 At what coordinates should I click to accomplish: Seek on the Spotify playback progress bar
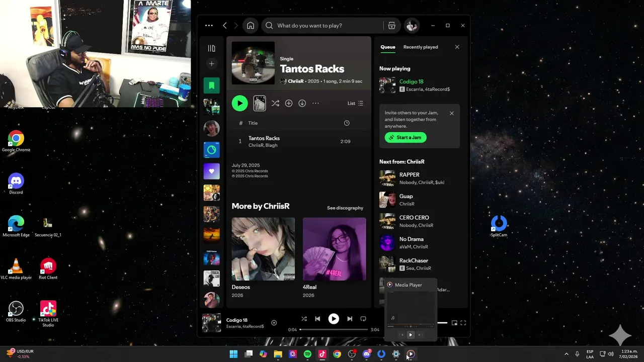pyautogui.click(x=334, y=330)
